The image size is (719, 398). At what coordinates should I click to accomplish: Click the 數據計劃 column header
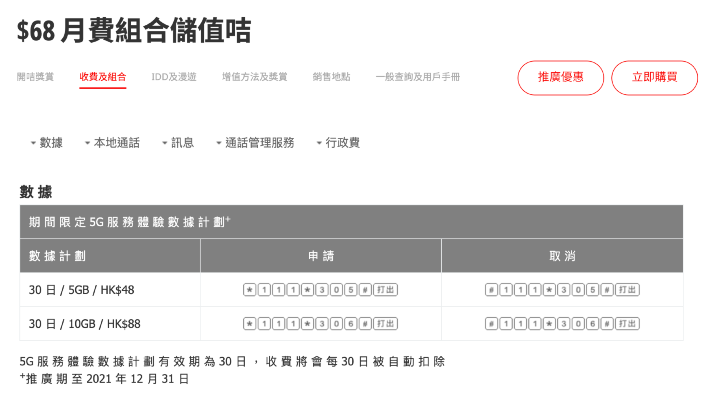pos(110,256)
